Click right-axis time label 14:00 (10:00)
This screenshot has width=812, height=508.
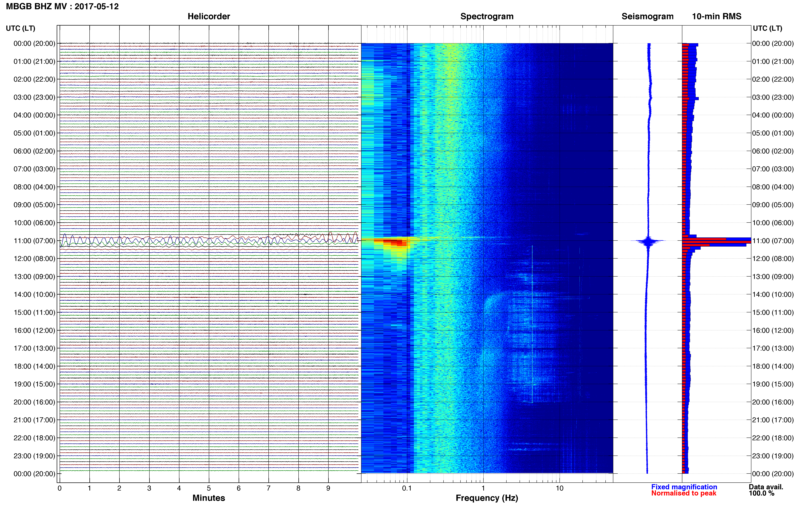tap(773, 294)
